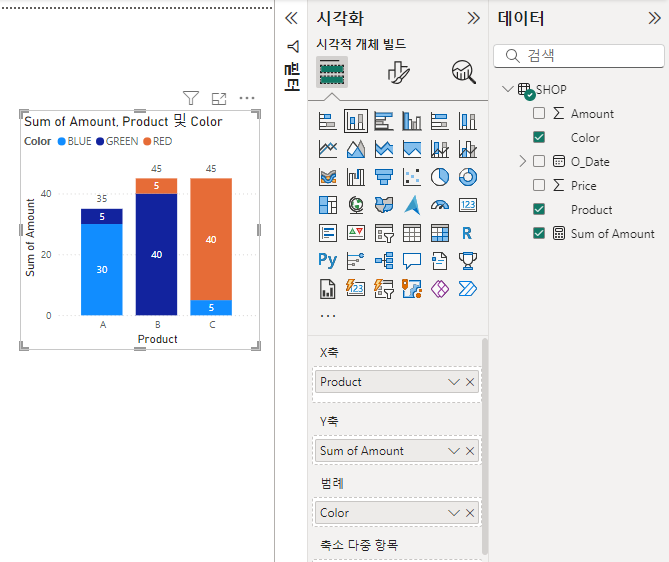The image size is (669, 562).
Task: Select the clustered bar chart visual
Action: [384, 121]
